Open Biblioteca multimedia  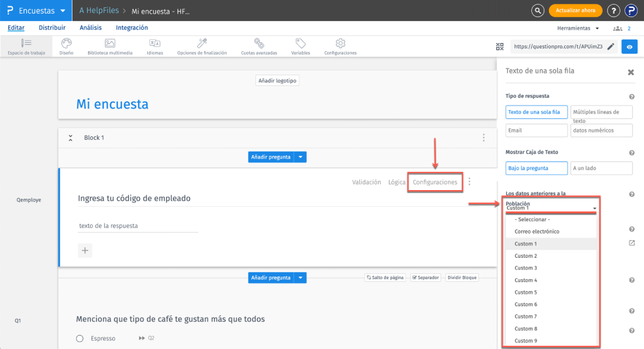pyautogui.click(x=110, y=46)
